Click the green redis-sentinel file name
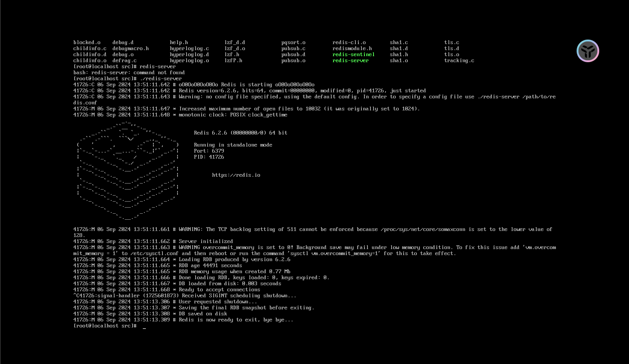Viewport: 629px width, 364px height. (353, 54)
